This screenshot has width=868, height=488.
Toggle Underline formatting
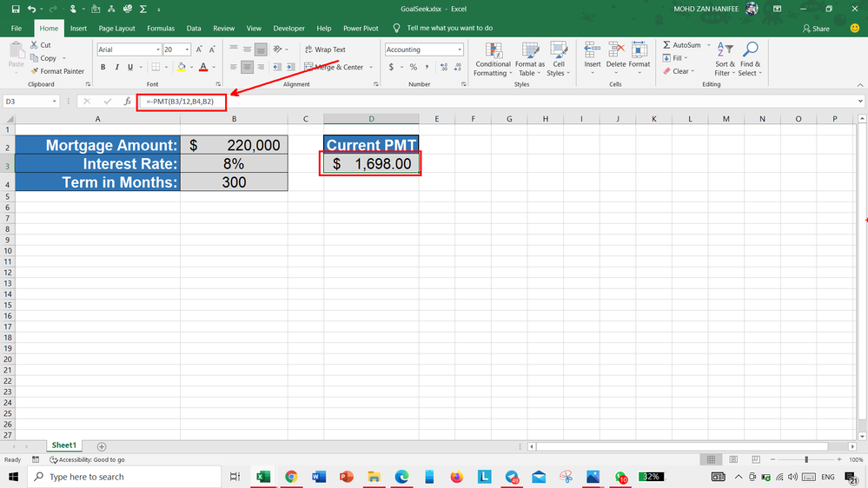[x=130, y=67]
